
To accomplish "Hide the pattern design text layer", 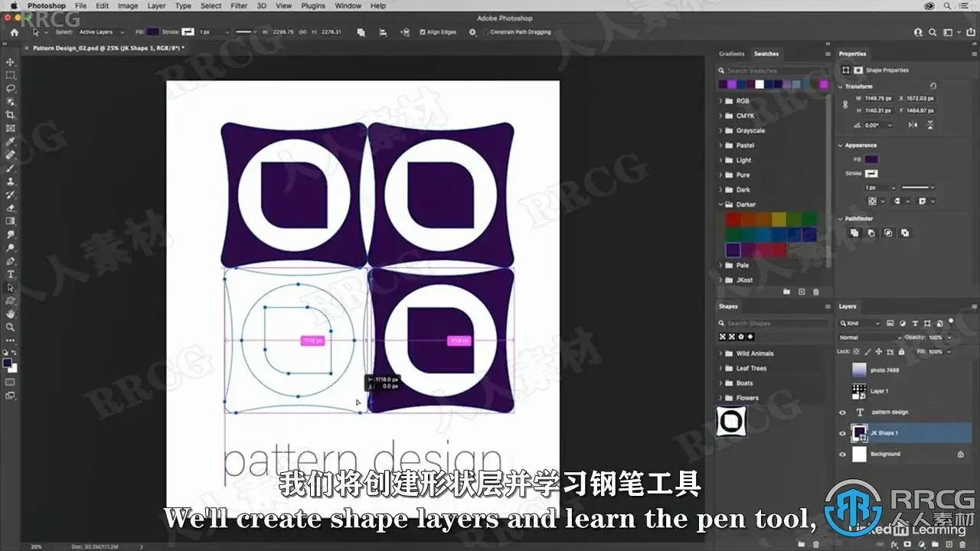I will click(x=843, y=412).
